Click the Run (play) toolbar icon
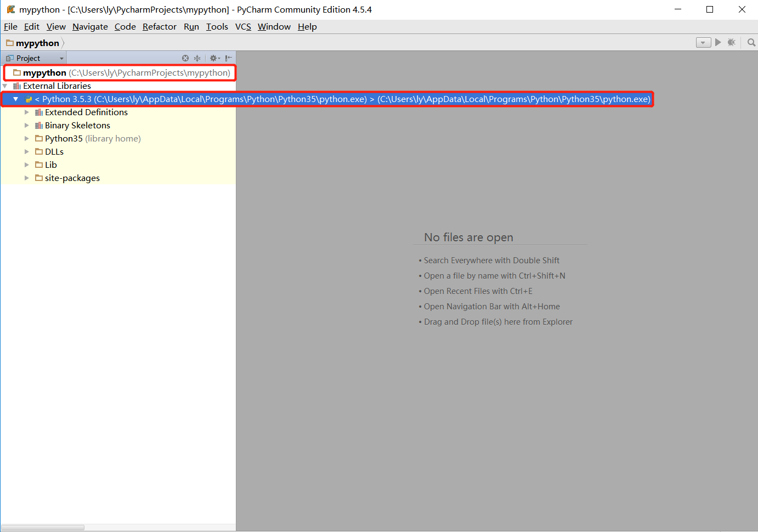 [x=718, y=42]
